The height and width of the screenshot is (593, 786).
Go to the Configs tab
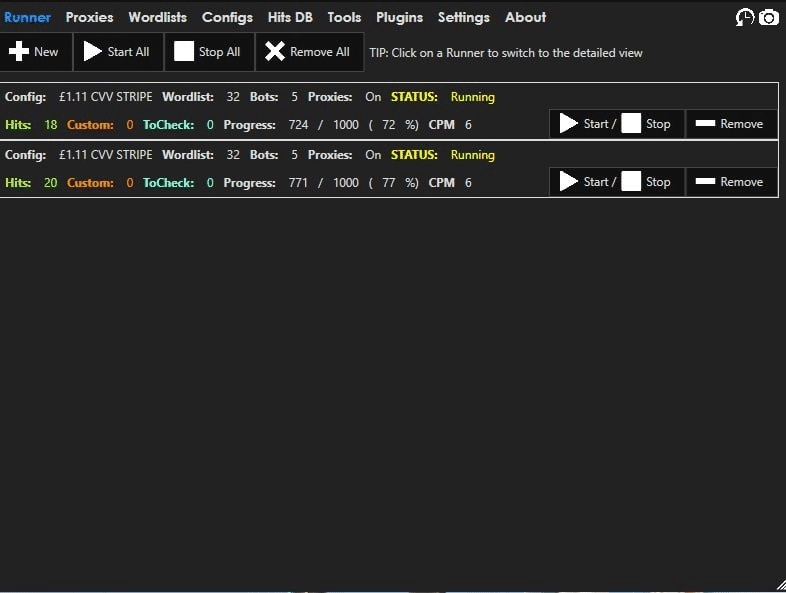[x=227, y=17]
